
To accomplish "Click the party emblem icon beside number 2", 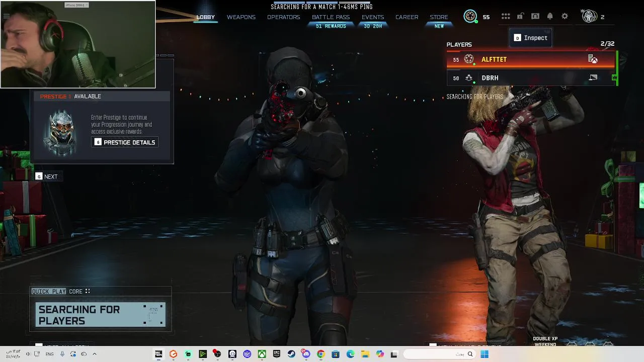I will tap(589, 17).
